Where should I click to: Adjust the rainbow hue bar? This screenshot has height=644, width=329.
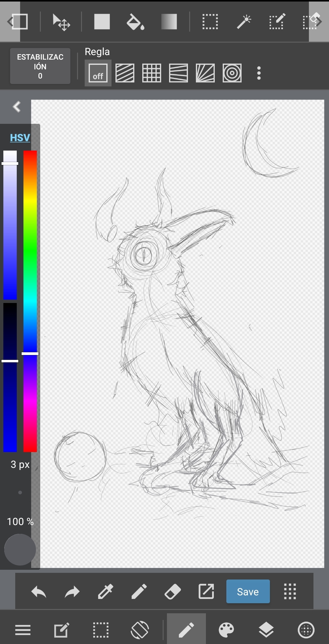click(x=30, y=301)
